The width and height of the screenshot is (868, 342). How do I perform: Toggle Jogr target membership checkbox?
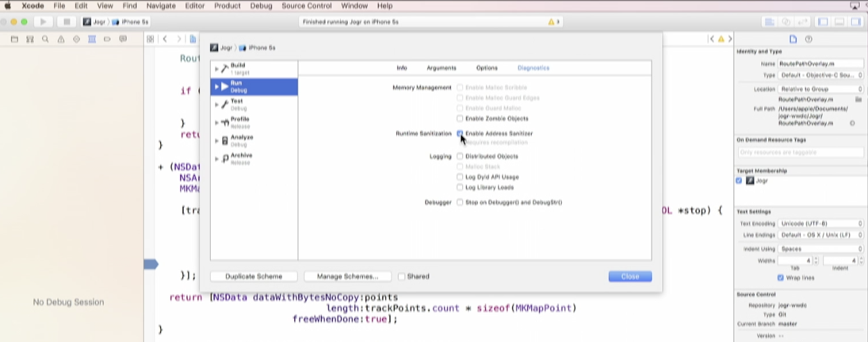[x=739, y=180]
